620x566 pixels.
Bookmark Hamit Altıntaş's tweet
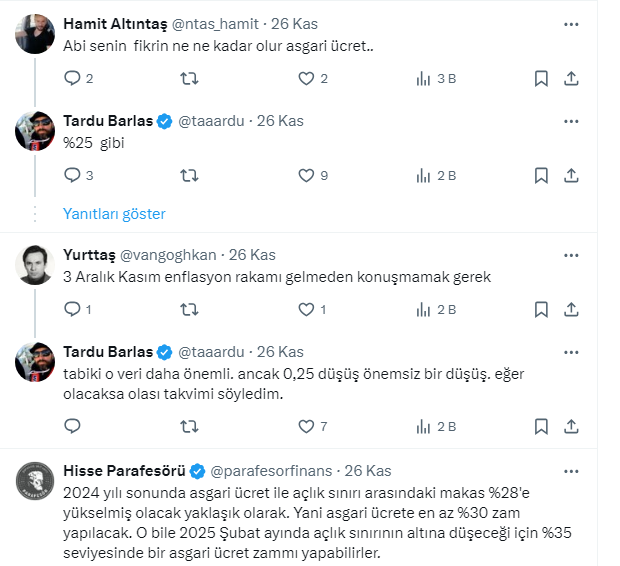click(541, 78)
